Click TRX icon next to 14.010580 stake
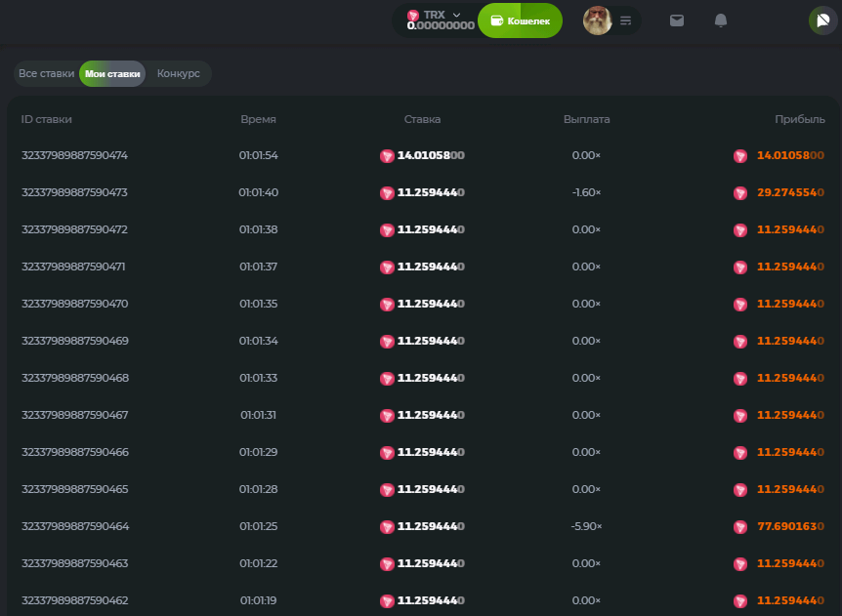Screen dimensions: 842x616 (x=388, y=156)
